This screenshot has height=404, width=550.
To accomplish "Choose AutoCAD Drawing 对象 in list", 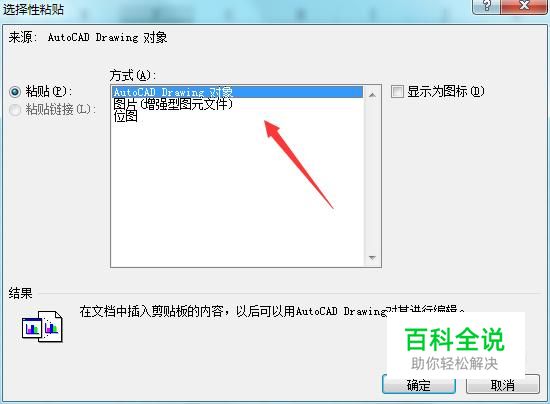I will (238, 92).
